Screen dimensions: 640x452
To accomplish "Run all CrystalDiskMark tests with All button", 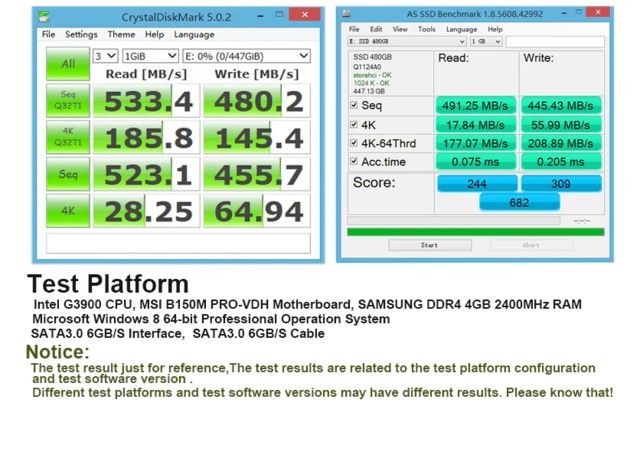I will click(68, 64).
